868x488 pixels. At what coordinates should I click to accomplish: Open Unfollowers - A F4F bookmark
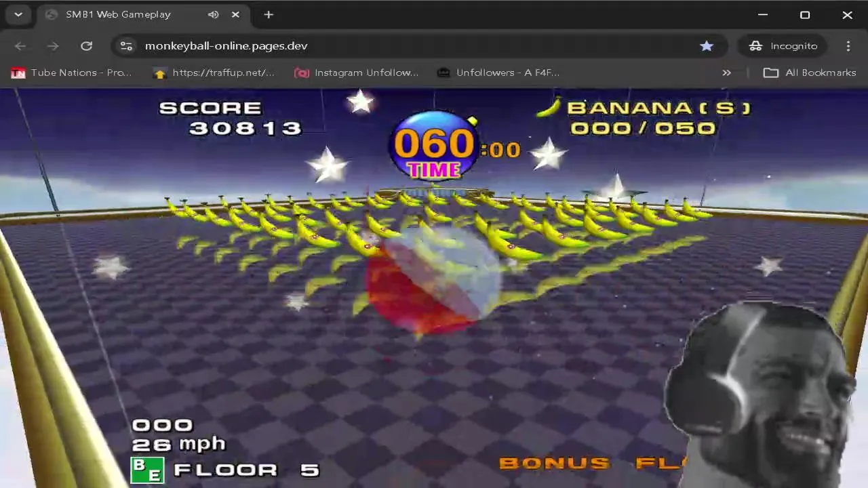coord(498,73)
